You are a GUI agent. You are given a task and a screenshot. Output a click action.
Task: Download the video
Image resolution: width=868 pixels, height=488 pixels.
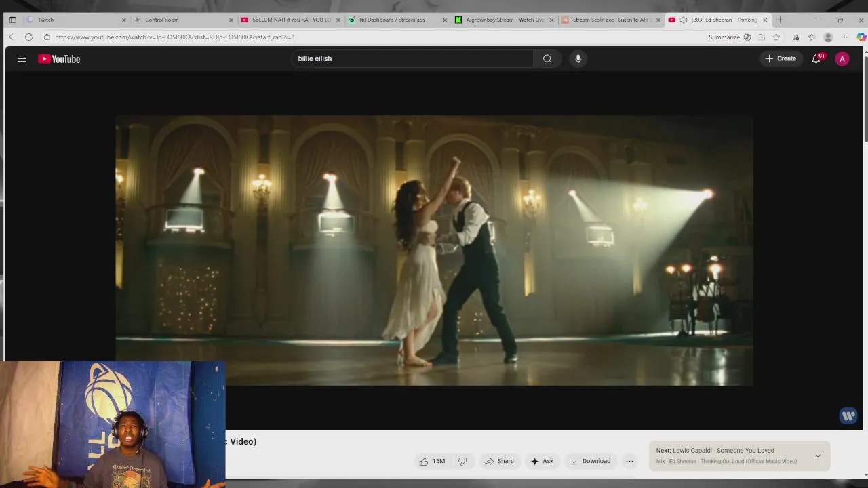[590, 461]
